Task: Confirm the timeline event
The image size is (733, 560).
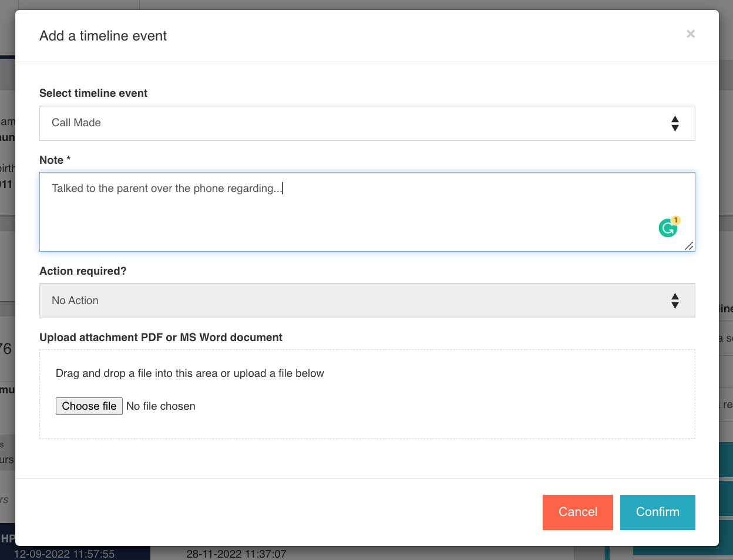Action: [657, 512]
